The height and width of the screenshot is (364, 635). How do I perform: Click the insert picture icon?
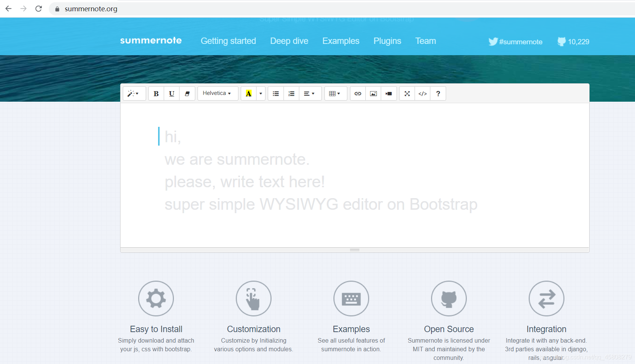[373, 94]
